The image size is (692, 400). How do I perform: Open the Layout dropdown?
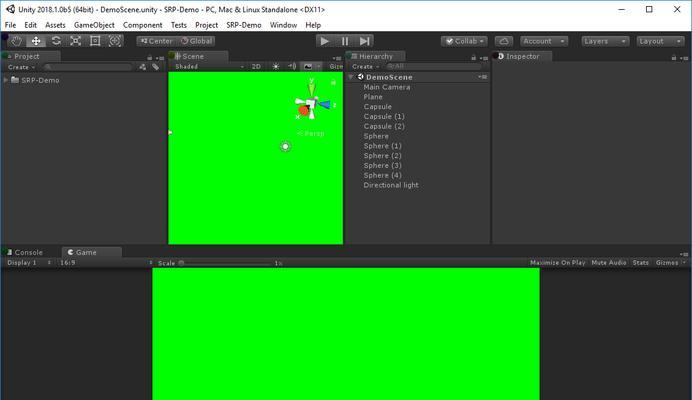tap(660, 41)
